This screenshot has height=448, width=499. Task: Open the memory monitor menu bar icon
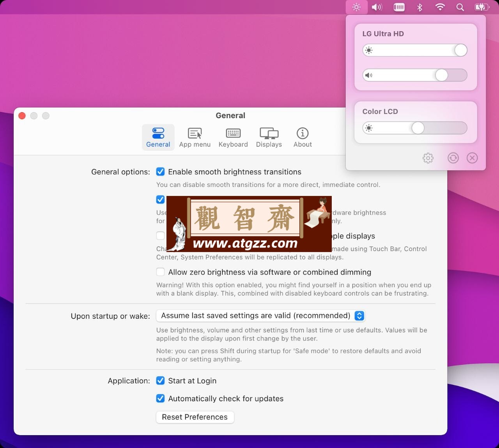pos(399,7)
